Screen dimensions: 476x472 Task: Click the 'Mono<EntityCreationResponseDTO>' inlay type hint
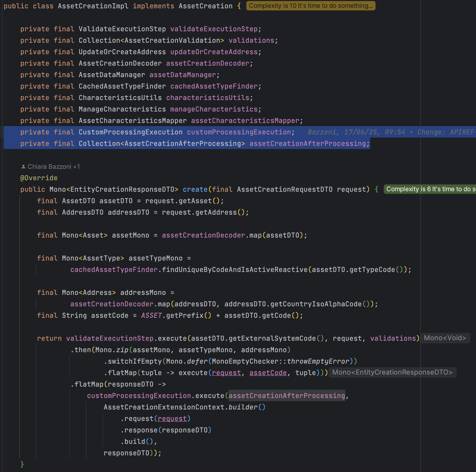coord(392,372)
